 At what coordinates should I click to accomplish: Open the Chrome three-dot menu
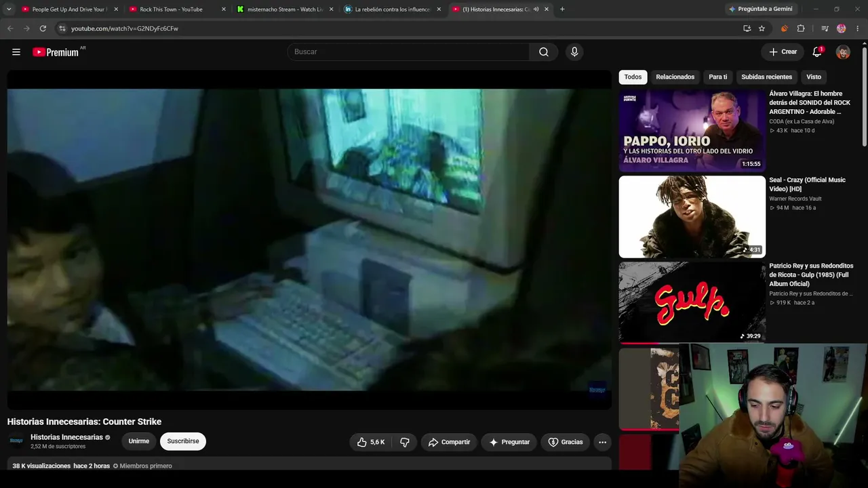(858, 28)
